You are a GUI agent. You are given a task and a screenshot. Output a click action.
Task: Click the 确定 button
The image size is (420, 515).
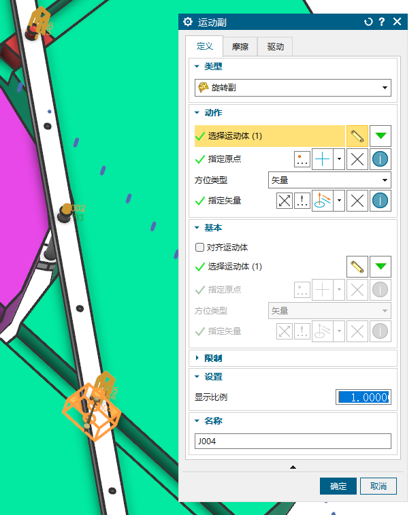pos(338,486)
